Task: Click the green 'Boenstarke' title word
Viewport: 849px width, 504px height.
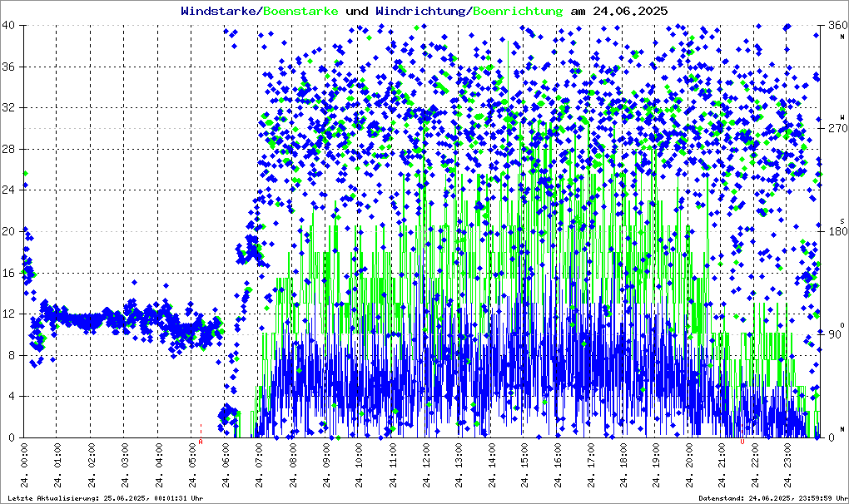Action: [x=300, y=11]
